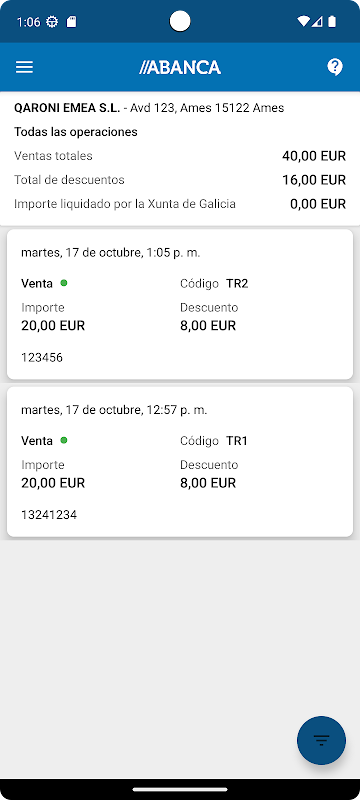Open the TR1 sale transaction card

[180, 462]
